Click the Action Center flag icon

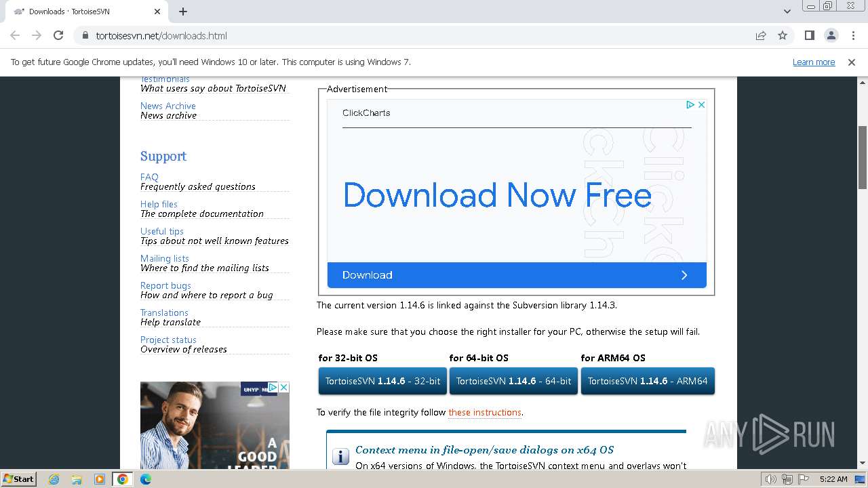tap(803, 479)
